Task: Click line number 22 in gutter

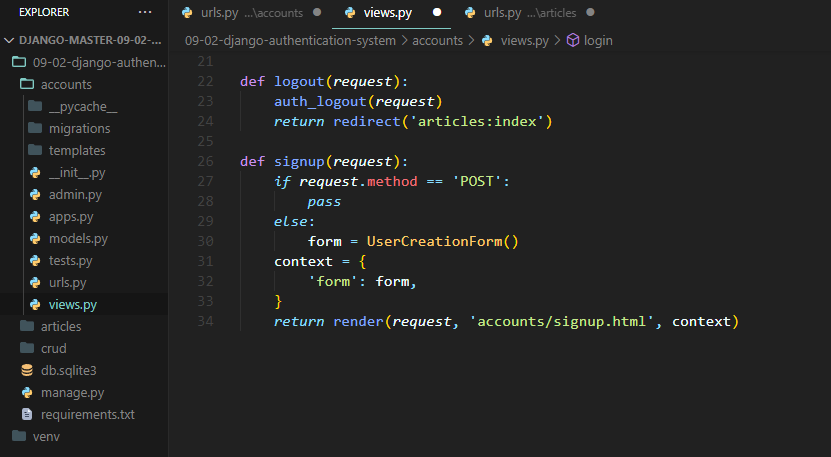Action: click(205, 81)
